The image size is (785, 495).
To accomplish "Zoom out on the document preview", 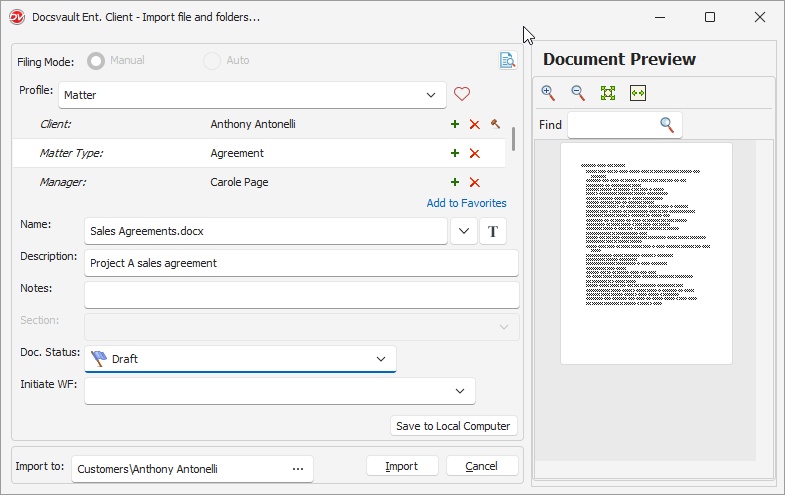I will click(578, 93).
